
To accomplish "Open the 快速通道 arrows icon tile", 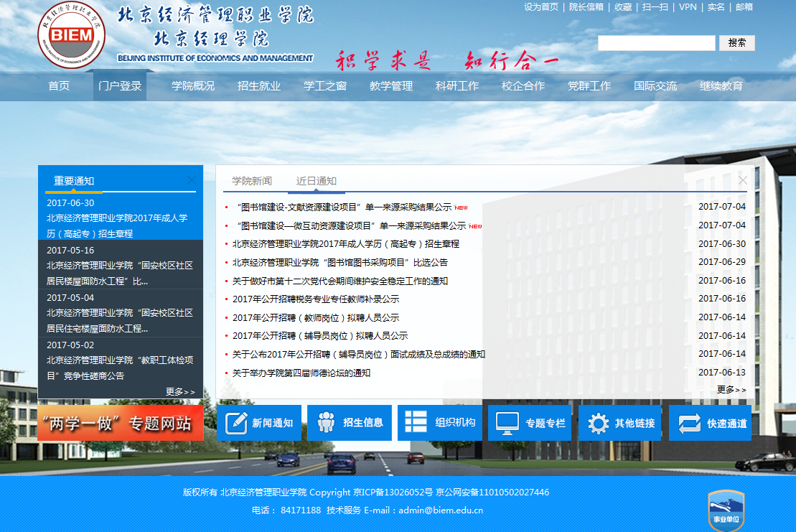I will coord(710,423).
